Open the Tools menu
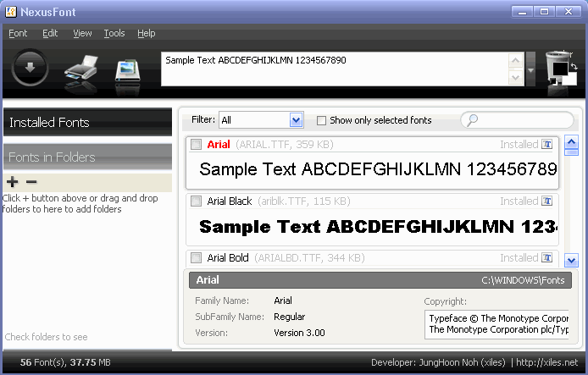This screenshot has height=375, width=588. (x=114, y=33)
